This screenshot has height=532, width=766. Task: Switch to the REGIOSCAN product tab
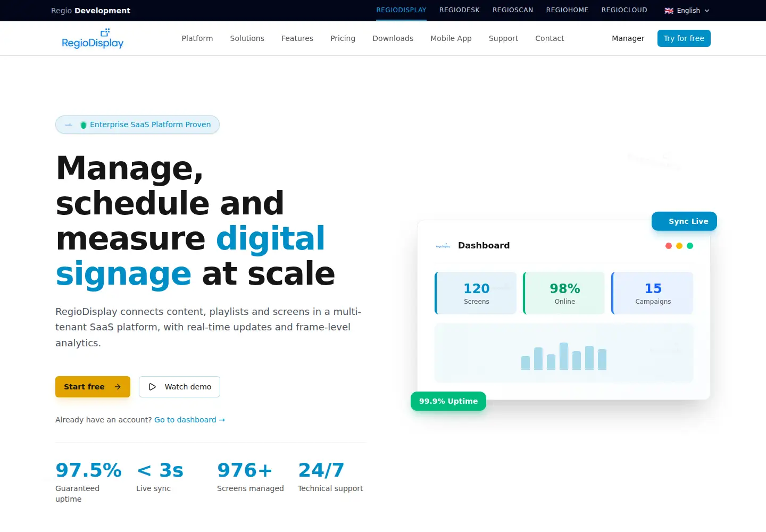coord(513,10)
